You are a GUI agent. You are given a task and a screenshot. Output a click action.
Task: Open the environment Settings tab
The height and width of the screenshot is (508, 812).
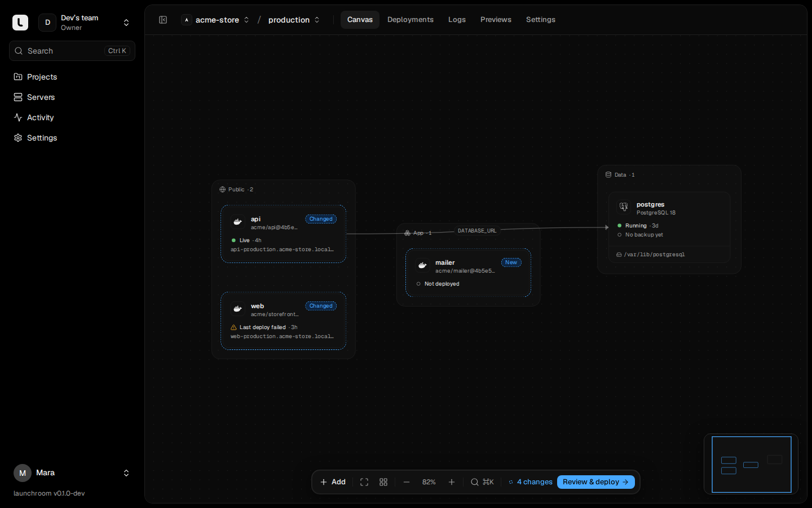[541, 20]
